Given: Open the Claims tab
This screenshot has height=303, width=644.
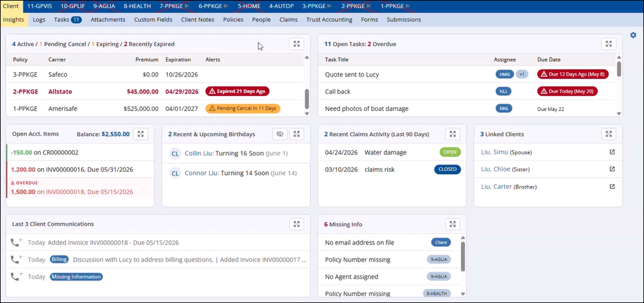Looking at the screenshot, I should (288, 19).
